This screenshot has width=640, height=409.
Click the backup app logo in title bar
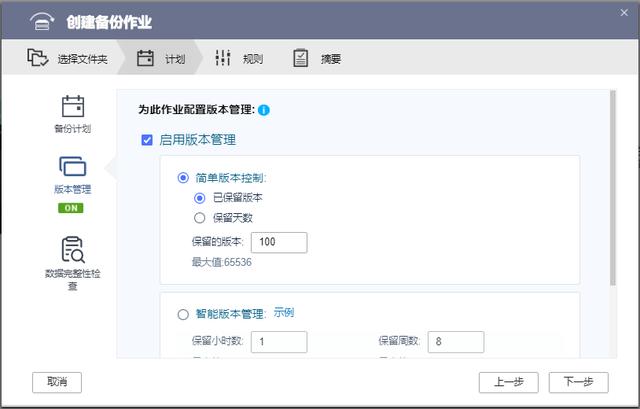[42, 21]
